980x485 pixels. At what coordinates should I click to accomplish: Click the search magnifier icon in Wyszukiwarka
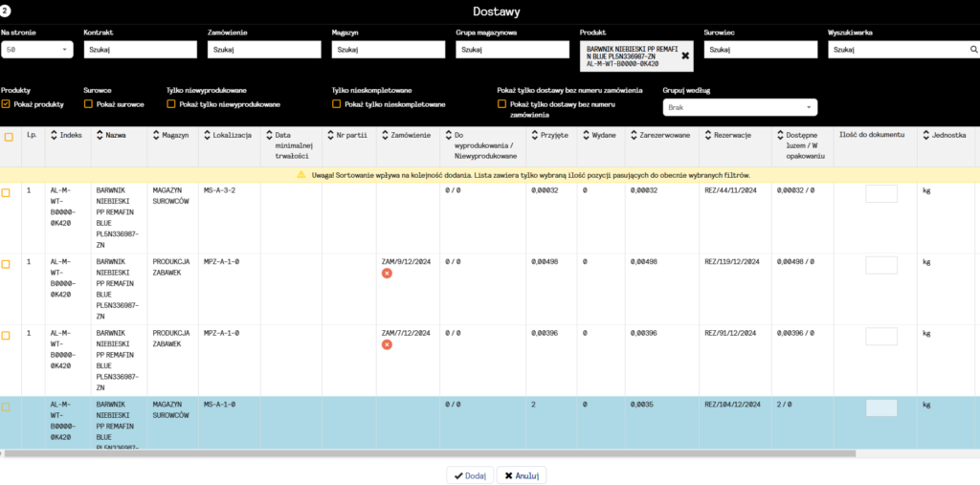point(973,49)
